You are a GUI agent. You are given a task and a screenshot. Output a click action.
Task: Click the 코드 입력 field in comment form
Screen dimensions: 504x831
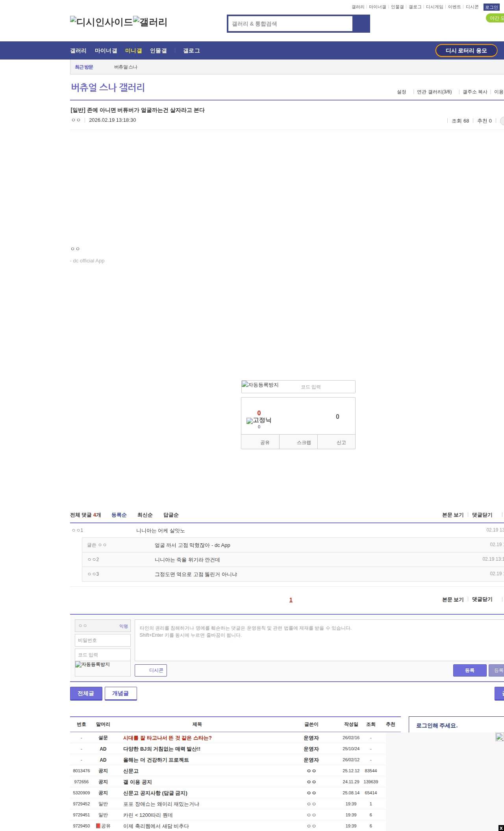(x=103, y=655)
